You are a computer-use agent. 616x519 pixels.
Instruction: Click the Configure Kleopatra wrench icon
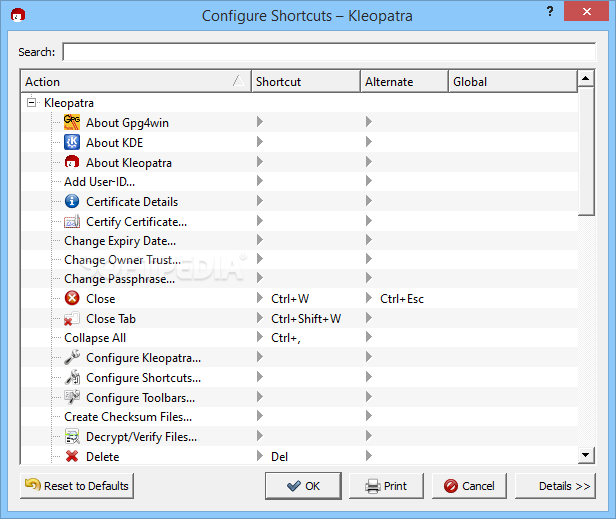pos(72,357)
